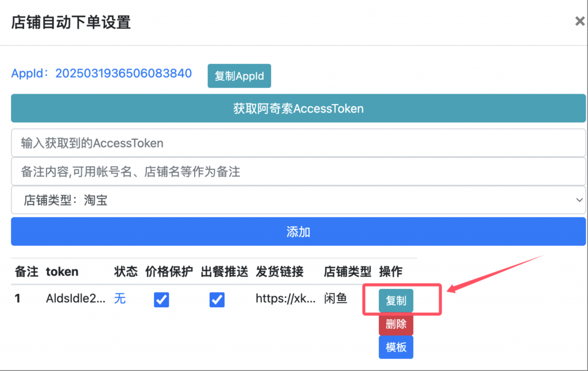Toggle the 出餐推送 checkbox in row 1
This screenshot has width=588, height=371.
[216, 299]
